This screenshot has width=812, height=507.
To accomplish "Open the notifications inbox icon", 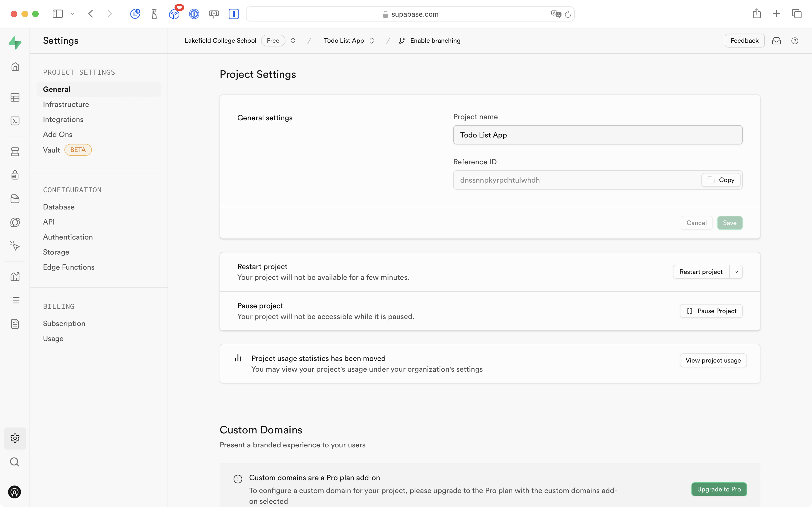I will [777, 41].
